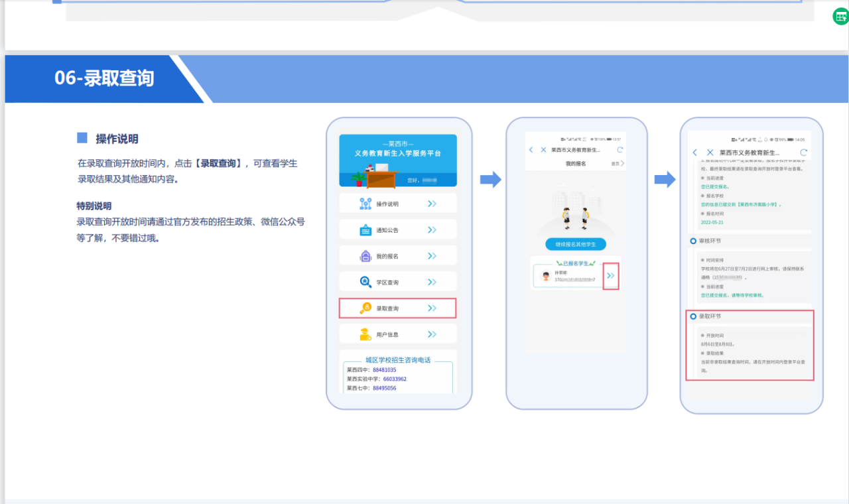Image resolution: width=849 pixels, height=504 pixels.
Task: Click the 我的报名 page title tab
Action: (575, 164)
